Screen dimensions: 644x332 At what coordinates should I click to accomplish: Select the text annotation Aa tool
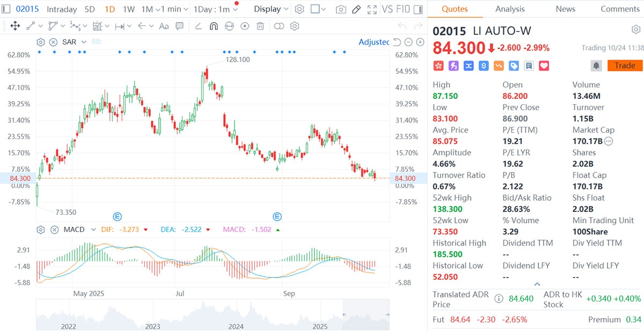coord(164,26)
